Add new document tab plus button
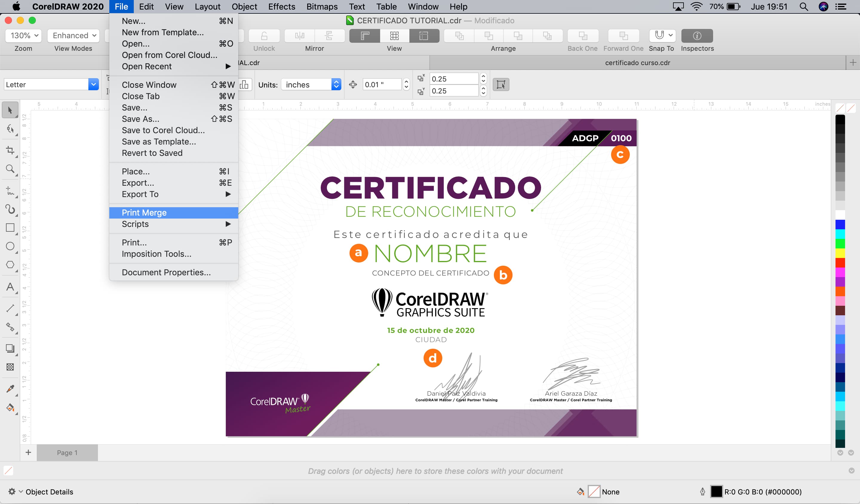 pos(853,62)
